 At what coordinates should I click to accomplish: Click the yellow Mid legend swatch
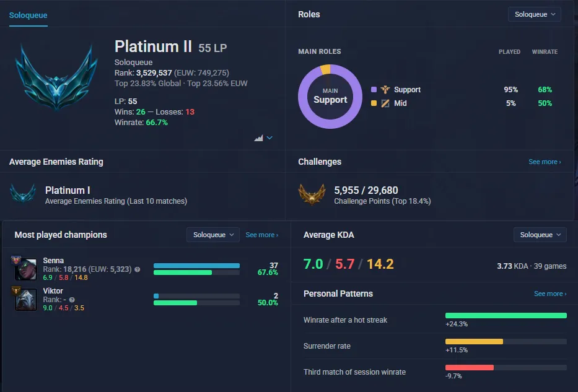(374, 103)
